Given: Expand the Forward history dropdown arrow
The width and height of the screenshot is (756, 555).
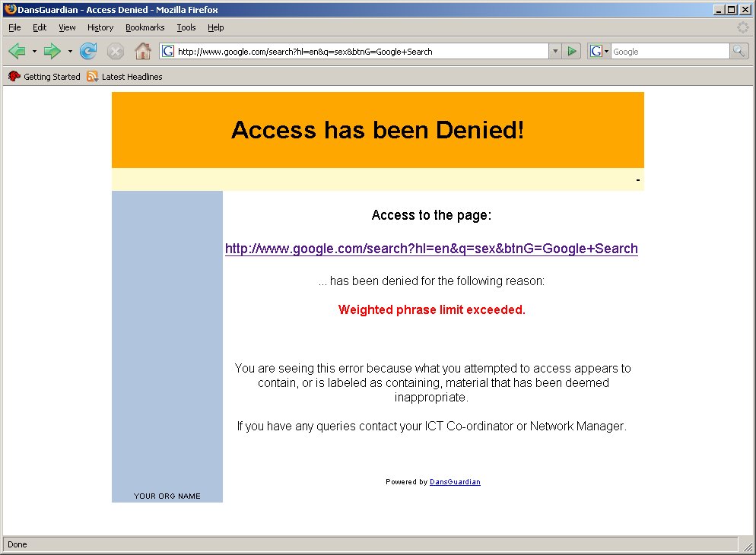Looking at the screenshot, I should click(70, 52).
